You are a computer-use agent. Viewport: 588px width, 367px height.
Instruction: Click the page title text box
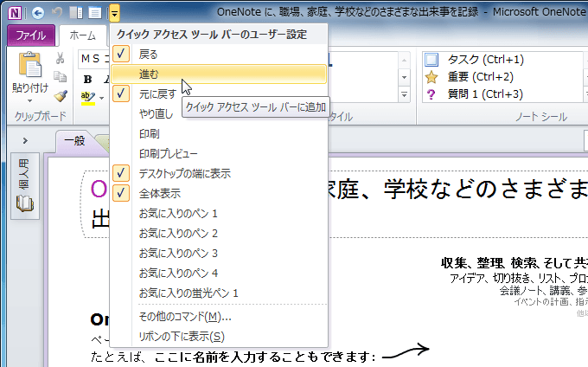pos(335,204)
